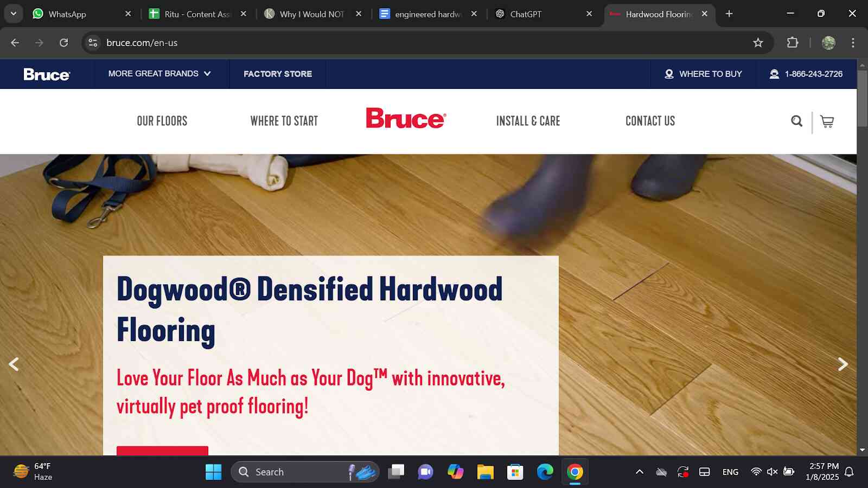868x488 pixels.
Task: Show previous carousel slide arrow
Action: 14,364
